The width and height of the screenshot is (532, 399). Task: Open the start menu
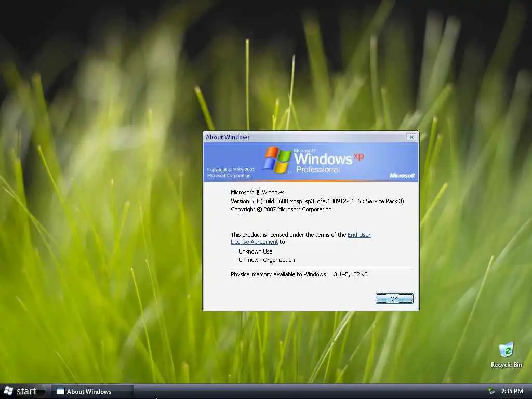(x=22, y=391)
